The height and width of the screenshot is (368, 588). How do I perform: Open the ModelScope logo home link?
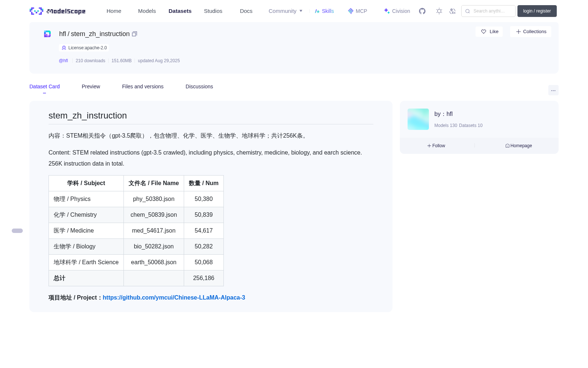pos(58,11)
